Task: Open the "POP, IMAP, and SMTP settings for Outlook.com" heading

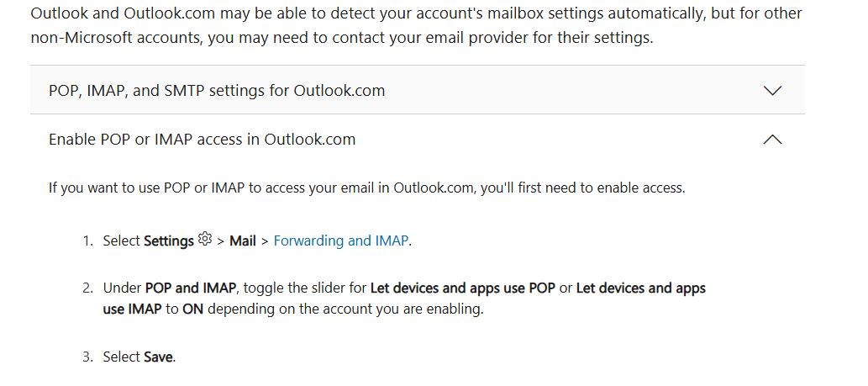Action: click(217, 91)
